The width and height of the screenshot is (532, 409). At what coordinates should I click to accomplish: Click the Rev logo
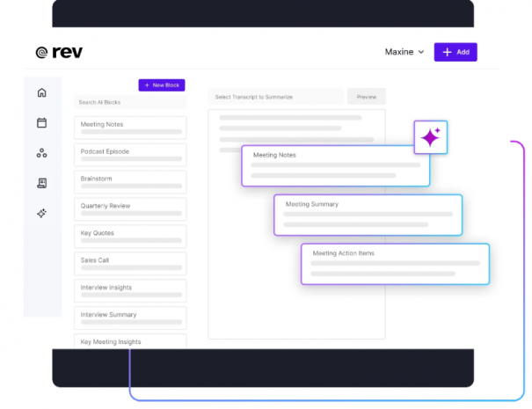pyautogui.click(x=59, y=52)
